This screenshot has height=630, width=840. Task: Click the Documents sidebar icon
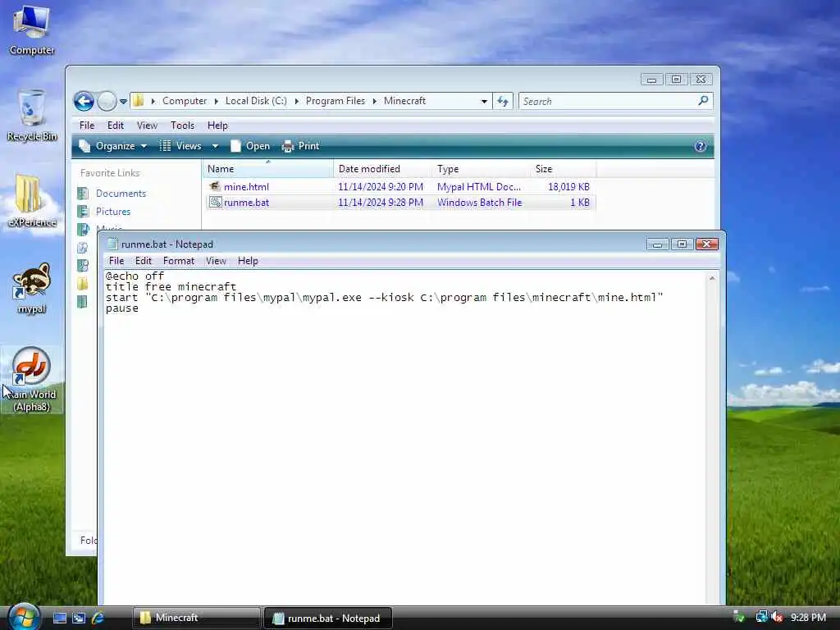83,194
